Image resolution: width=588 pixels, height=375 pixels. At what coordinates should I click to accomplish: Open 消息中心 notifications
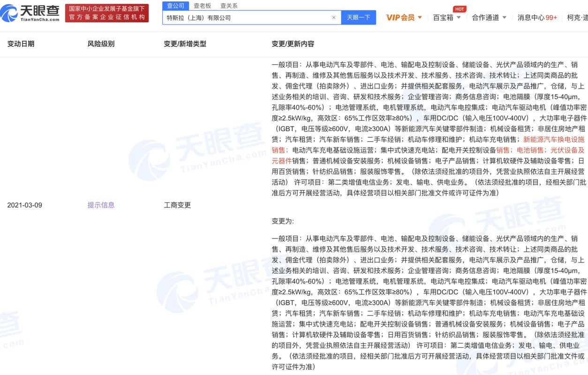537,17
